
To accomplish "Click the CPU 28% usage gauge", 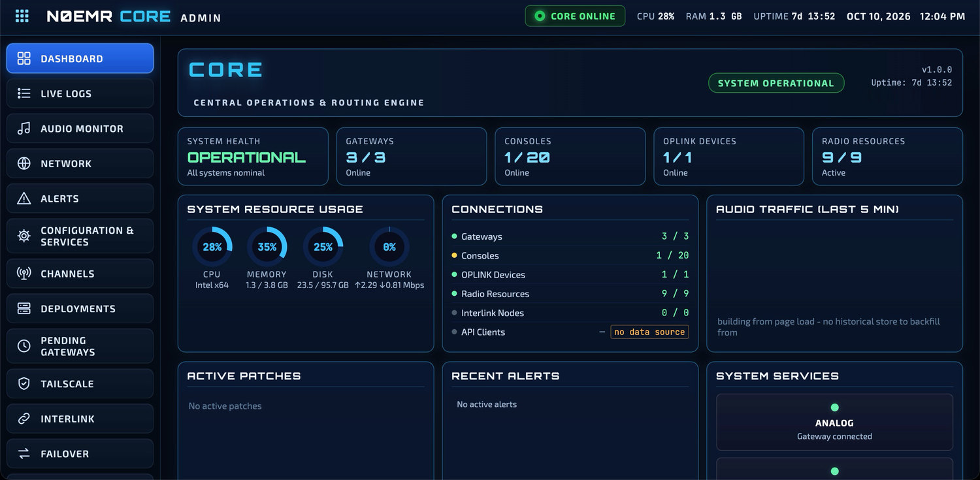I will 212,247.
